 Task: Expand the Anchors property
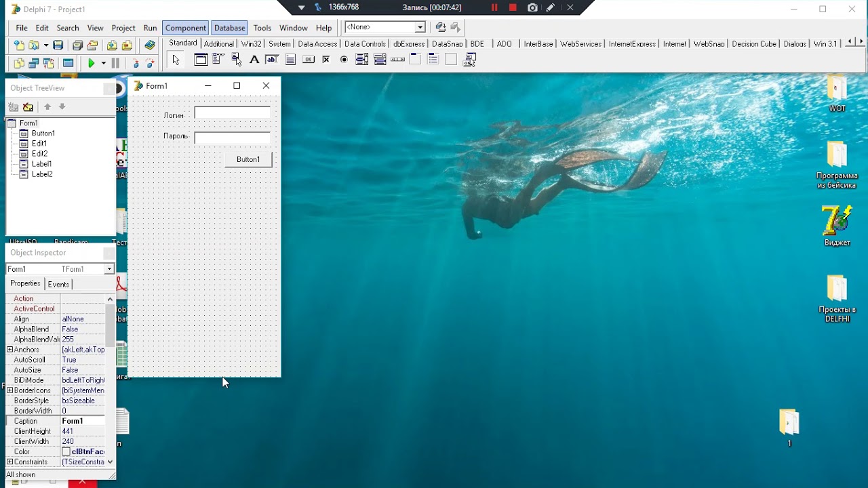9,350
